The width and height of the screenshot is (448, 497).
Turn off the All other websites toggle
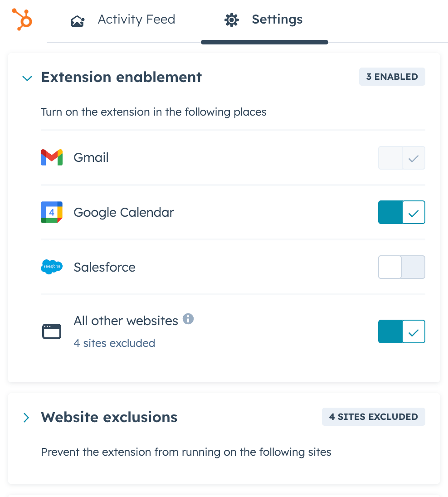401,331
